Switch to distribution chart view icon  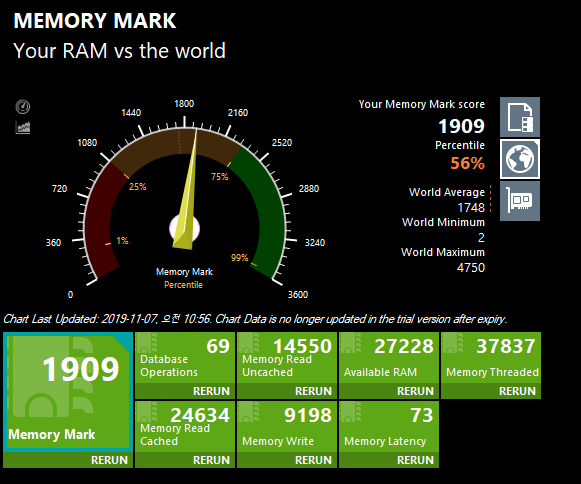pos(23,127)
